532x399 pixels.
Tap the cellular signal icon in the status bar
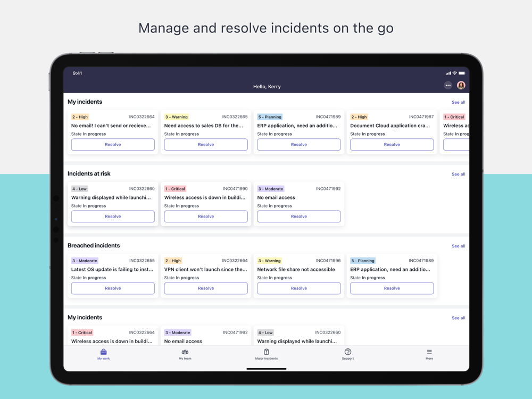coord(448,73)
